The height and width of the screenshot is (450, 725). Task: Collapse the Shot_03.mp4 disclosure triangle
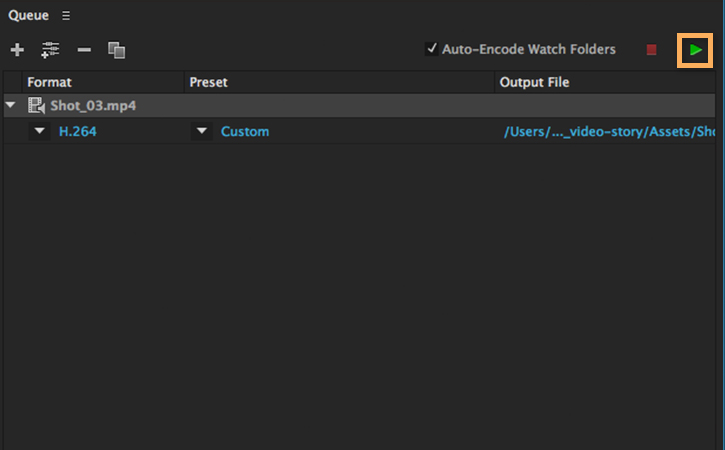(11, 105)
